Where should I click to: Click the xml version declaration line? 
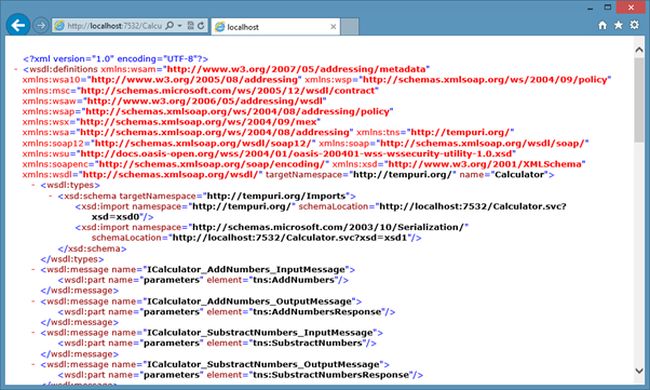[x=116, y=59]
